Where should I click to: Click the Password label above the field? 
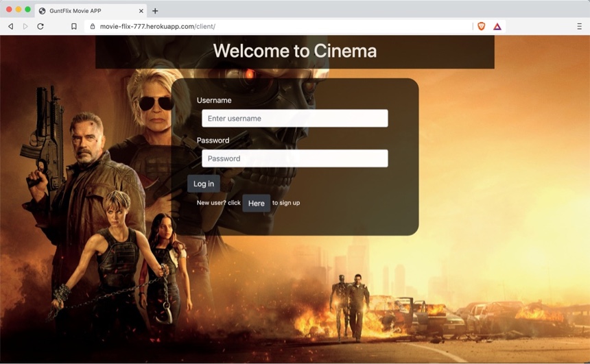click(213, 141)
